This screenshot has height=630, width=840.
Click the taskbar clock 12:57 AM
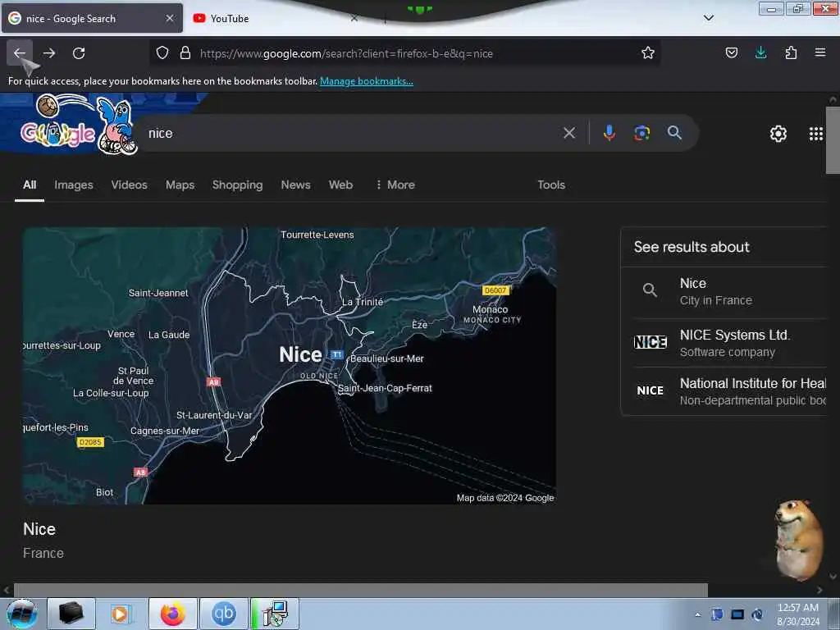(x=797, y=608)
